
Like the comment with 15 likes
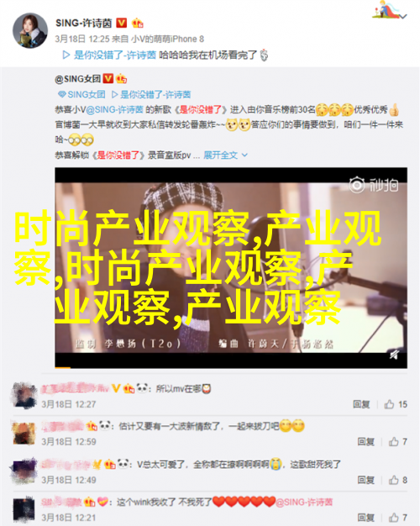point(396,404)
